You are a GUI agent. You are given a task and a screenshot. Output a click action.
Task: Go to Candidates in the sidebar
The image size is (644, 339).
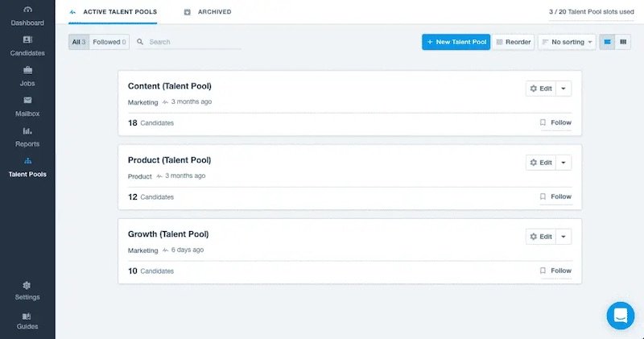27,45
